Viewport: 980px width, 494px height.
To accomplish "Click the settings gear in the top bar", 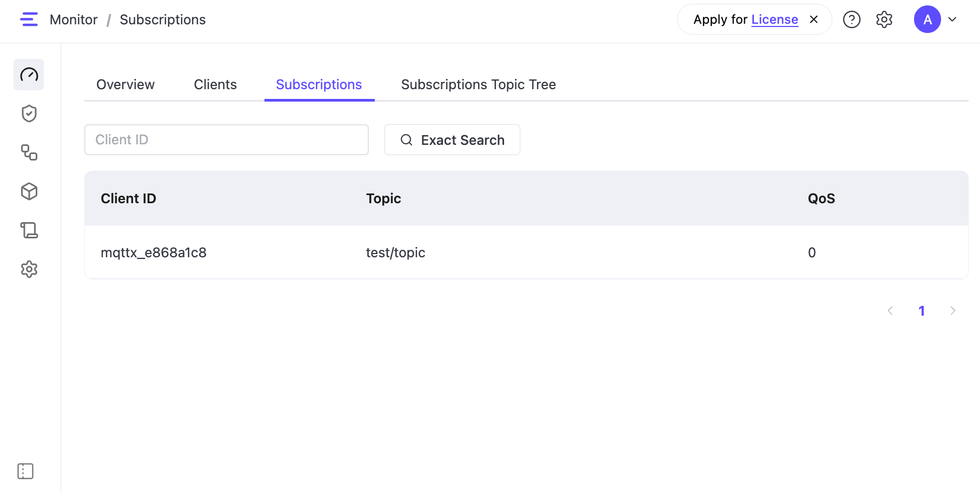I will (x=884, y=19).
